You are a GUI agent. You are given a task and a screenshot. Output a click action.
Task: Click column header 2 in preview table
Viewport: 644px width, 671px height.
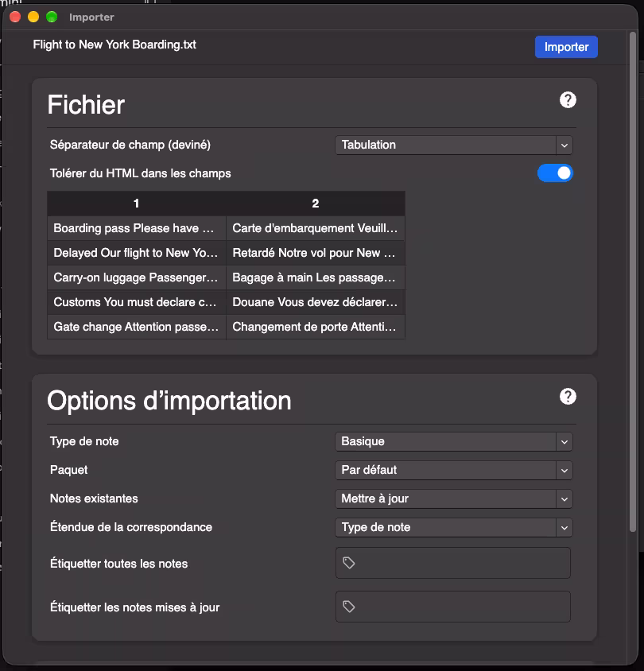316,204
